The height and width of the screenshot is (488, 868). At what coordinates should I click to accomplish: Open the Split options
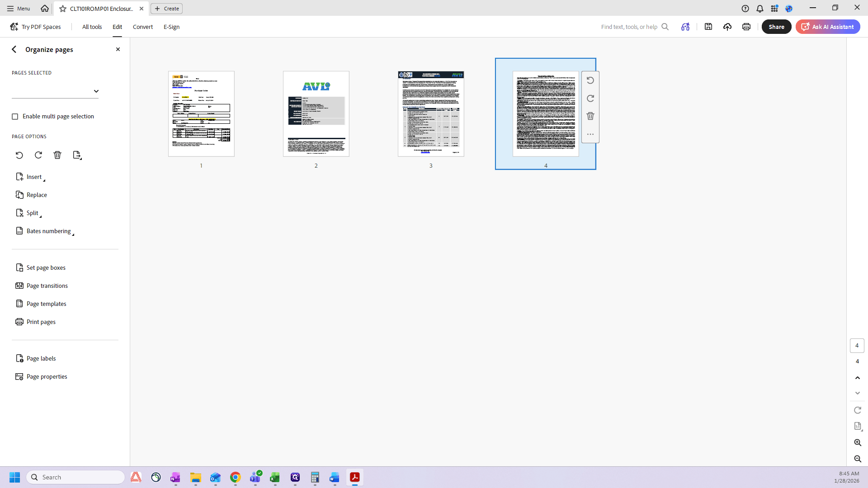coord(28,213)
